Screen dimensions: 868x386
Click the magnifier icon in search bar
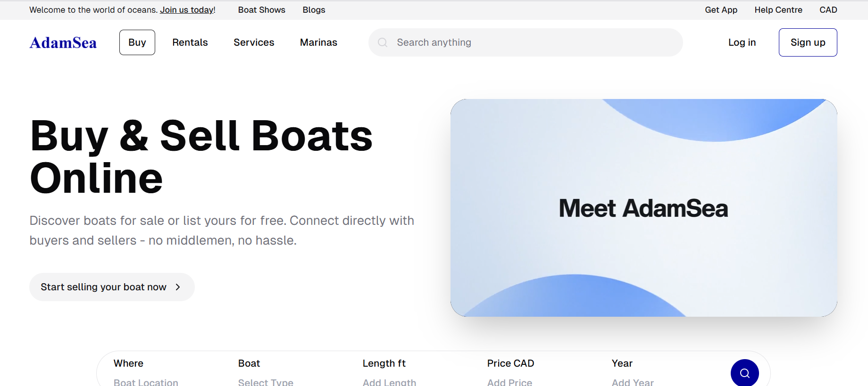383,42
